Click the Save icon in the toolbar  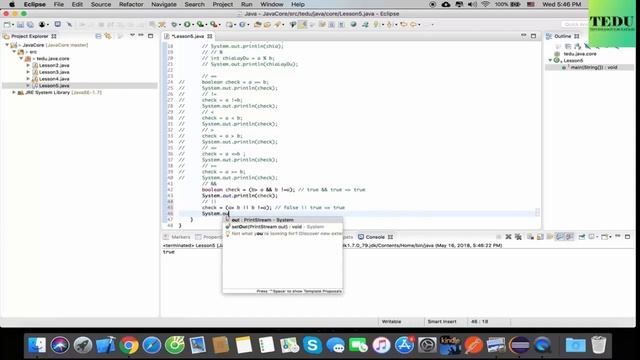pyautogui.click(x=20, y=24)
